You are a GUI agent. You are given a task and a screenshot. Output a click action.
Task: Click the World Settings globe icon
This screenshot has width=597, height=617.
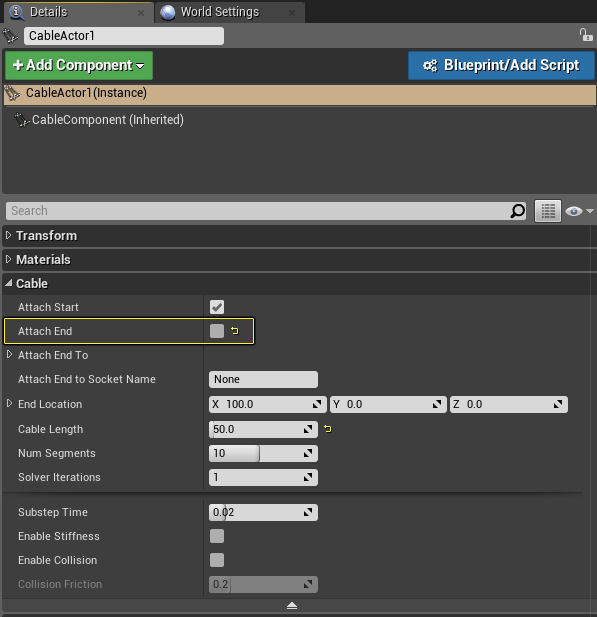click(x=168, y=12)
